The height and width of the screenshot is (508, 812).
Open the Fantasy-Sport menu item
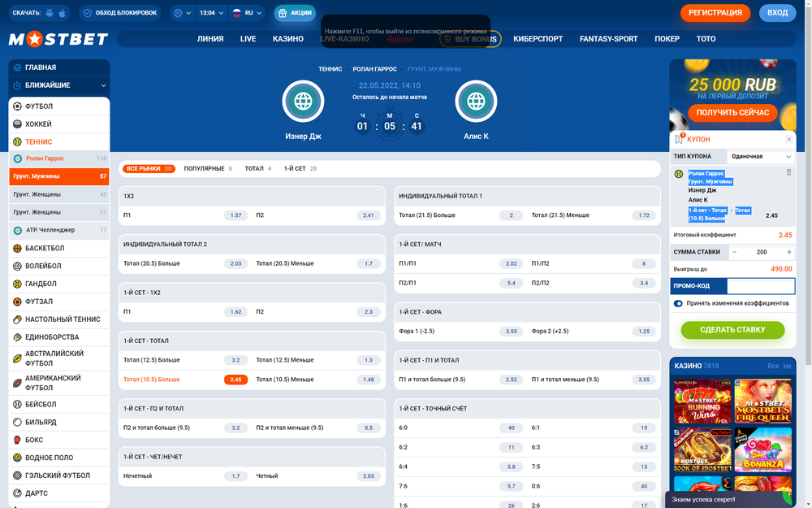click(608, 39)
